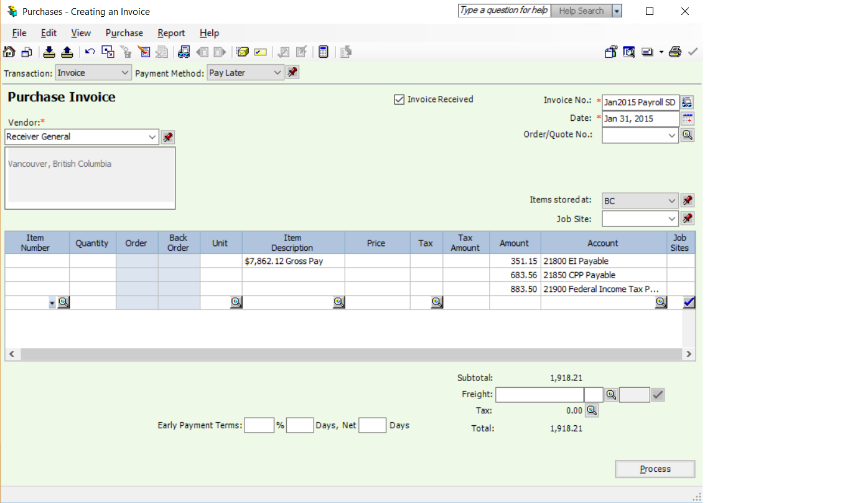
Task: Undo the current transaction
Action: 90,52
